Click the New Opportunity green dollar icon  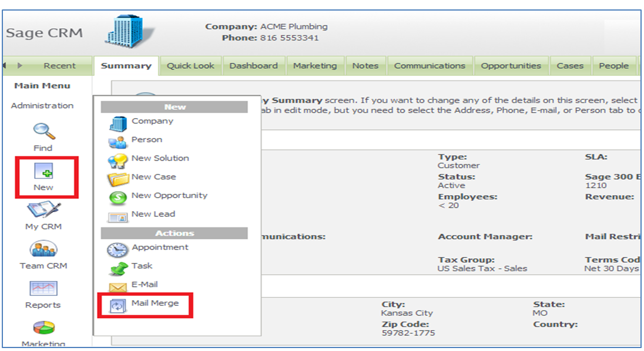(118, 198)
